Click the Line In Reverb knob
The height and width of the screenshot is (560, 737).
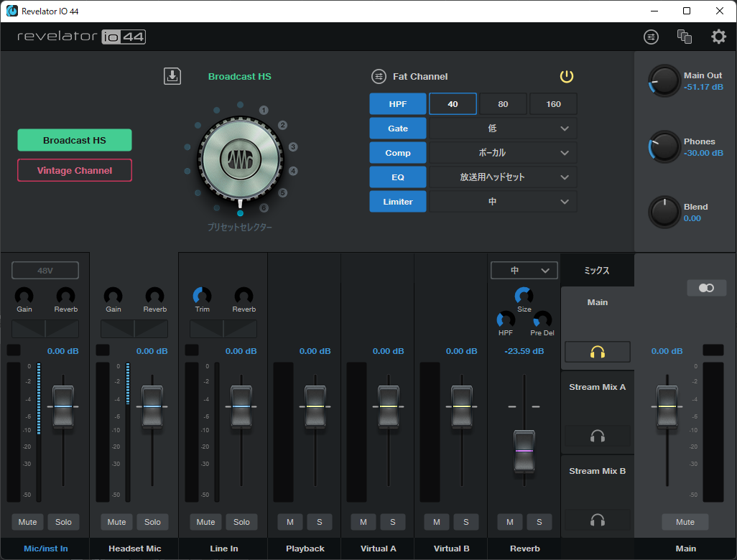(244, 296)
